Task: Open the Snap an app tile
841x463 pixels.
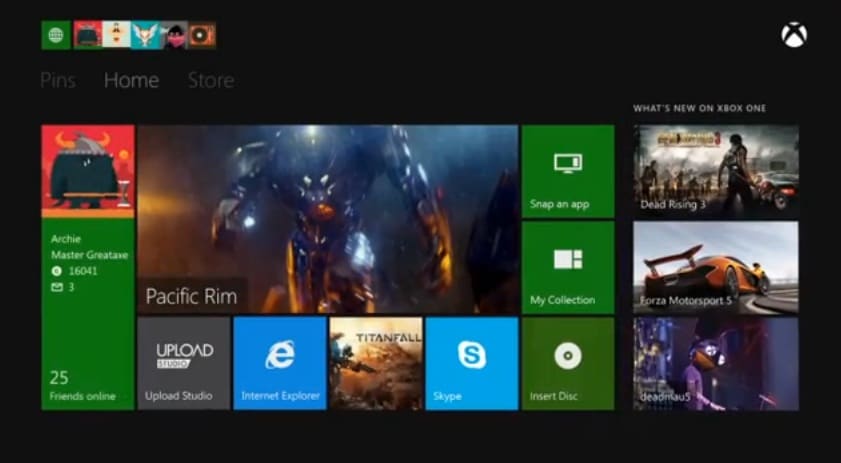Action: [568, 171]
